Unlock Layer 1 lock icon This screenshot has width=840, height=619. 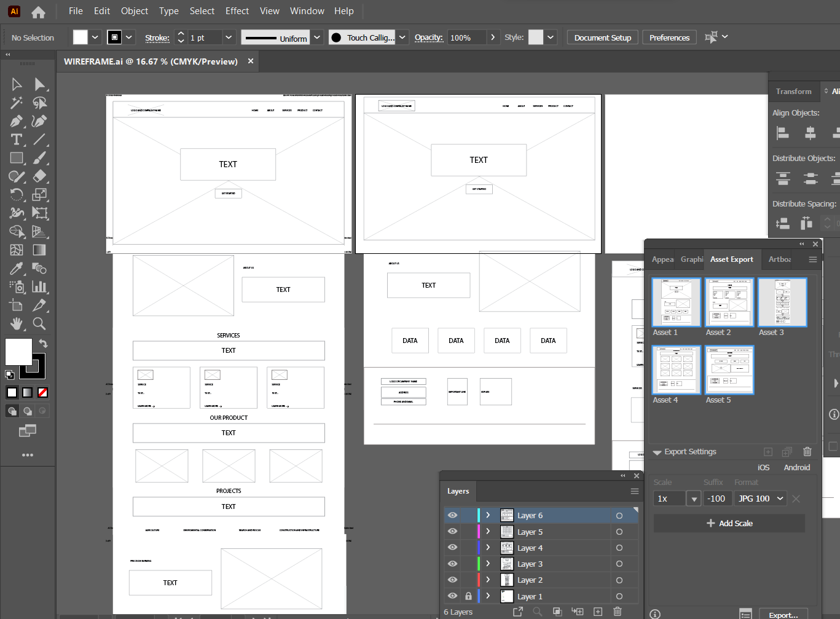click(468, 596)
